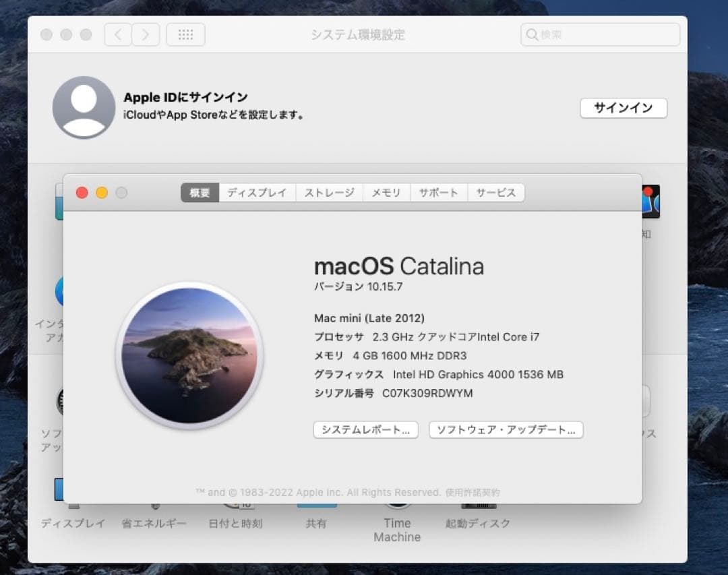Show all preferences via the grid icon
The height and width of the screenshot is (575, 728).
pyautogui.click(x=185, y=34)
